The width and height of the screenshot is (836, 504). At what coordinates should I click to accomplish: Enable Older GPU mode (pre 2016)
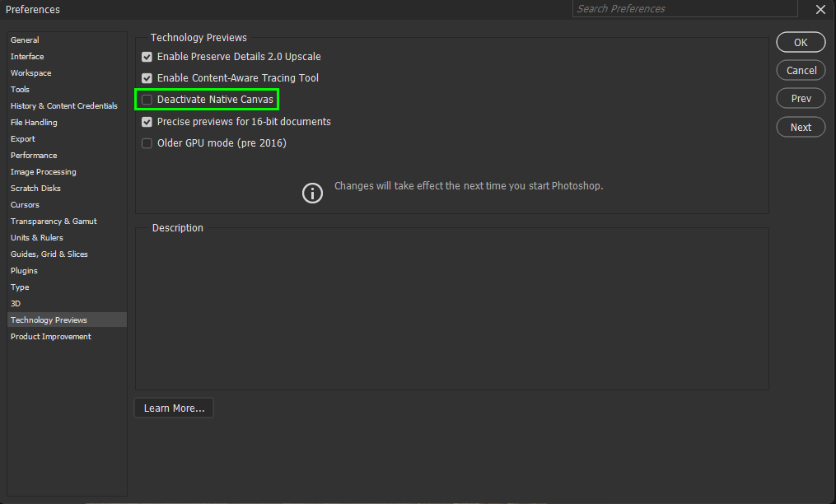pyautogui.click(x=147, y=142)
